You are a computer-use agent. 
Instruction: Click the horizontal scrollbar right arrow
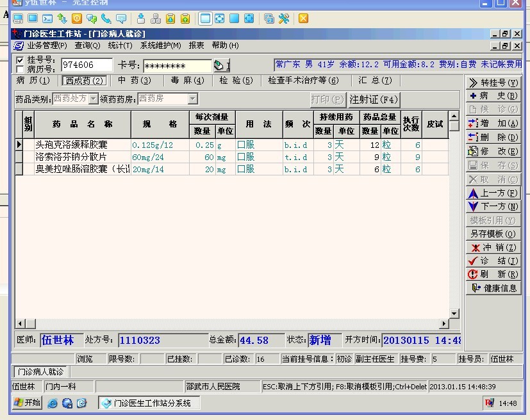(444, 324)
